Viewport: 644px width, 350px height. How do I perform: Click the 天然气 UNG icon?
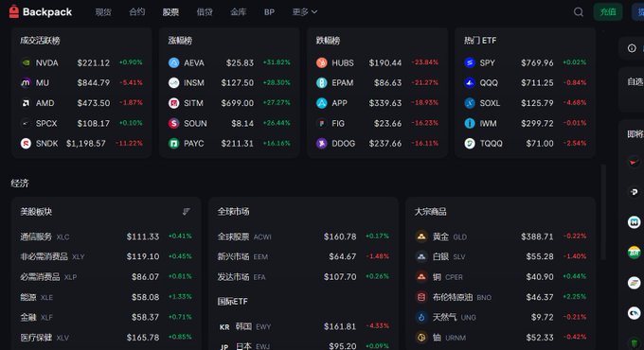click(421, 317)
